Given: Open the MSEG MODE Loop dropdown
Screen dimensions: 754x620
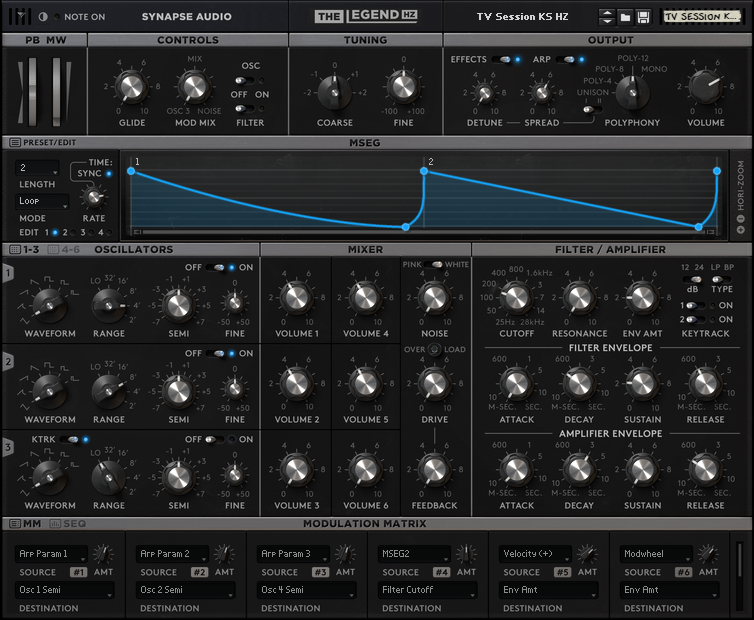Looking at the screenshot, I should click(42, 201).
